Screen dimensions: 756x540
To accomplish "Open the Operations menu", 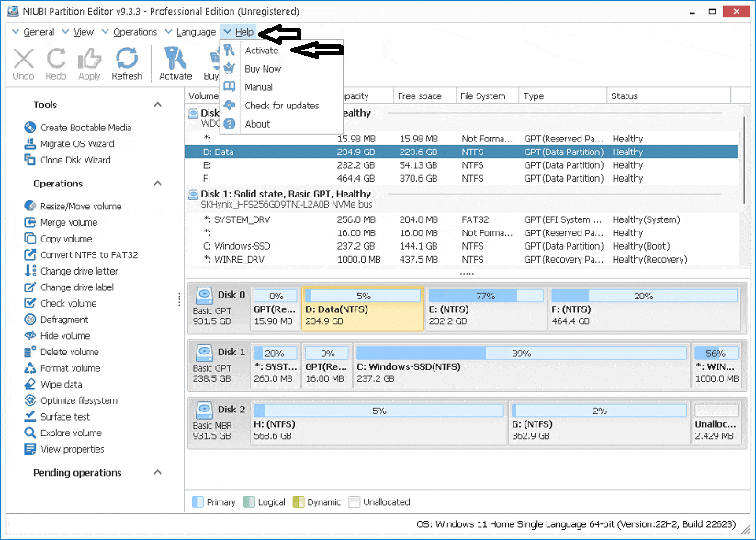I will 135,30.
